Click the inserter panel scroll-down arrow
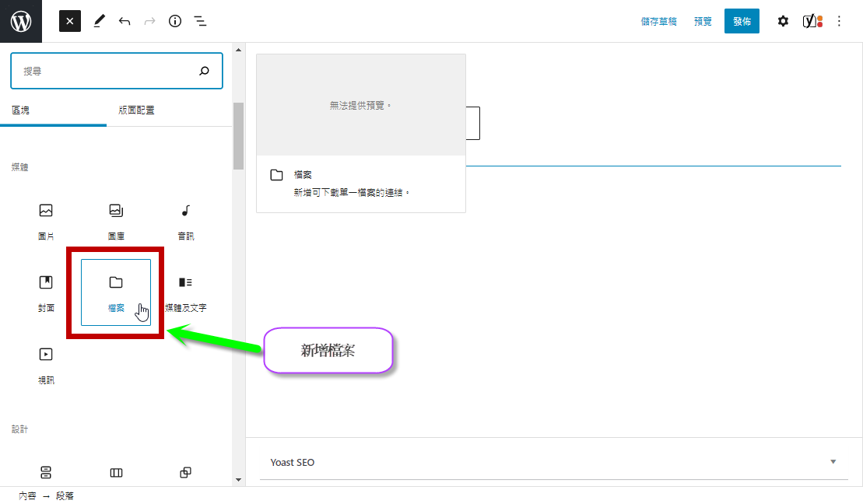Image resolution: width=863 pixels, height=504 pixels. (238, 481)
